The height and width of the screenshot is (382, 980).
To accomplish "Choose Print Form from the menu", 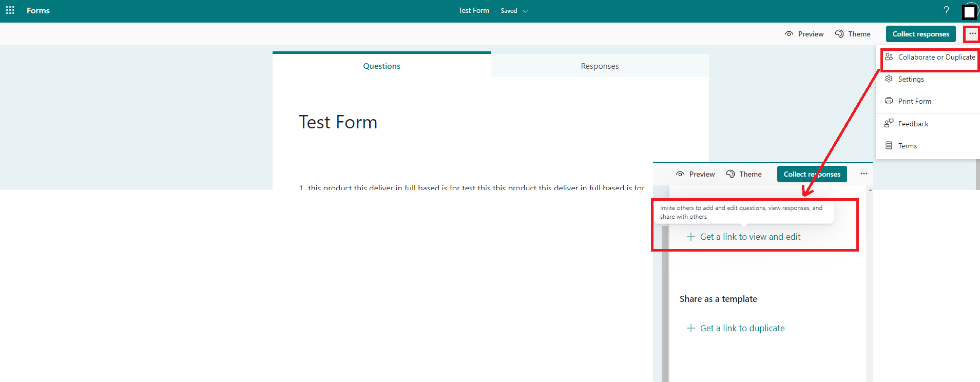I will coord(928,101).
